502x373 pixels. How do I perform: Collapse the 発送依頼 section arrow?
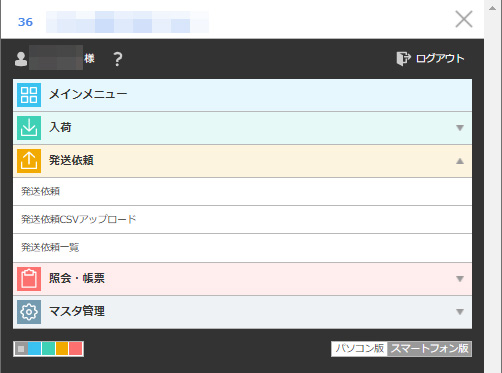coord(460,161)
